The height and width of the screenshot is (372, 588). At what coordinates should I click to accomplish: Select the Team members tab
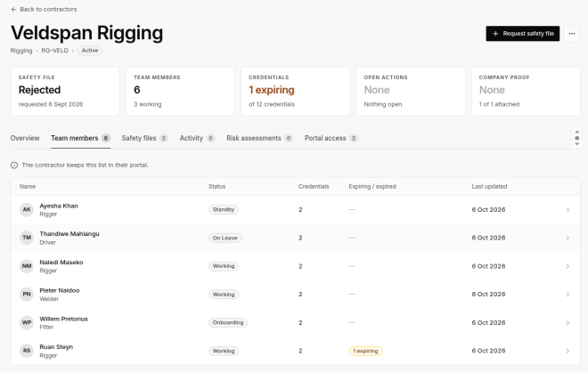coord(80,138)
